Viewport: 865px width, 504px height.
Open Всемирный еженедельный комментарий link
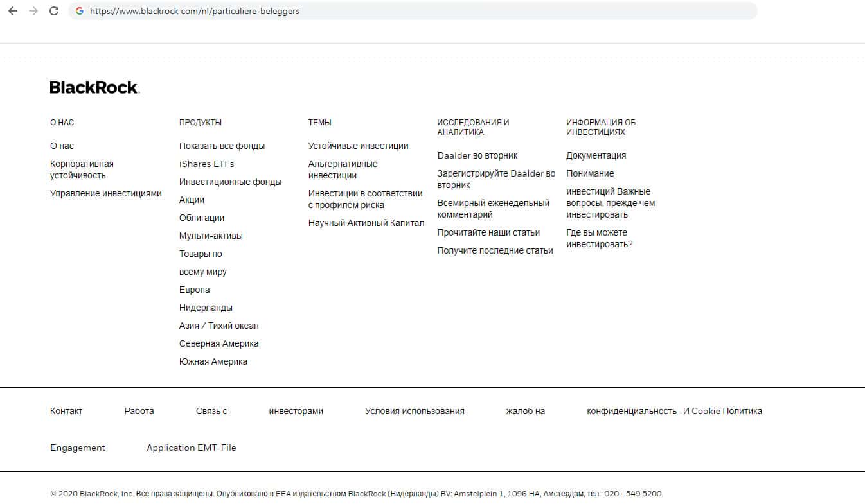pyautogui.click(x=493, y=209)
